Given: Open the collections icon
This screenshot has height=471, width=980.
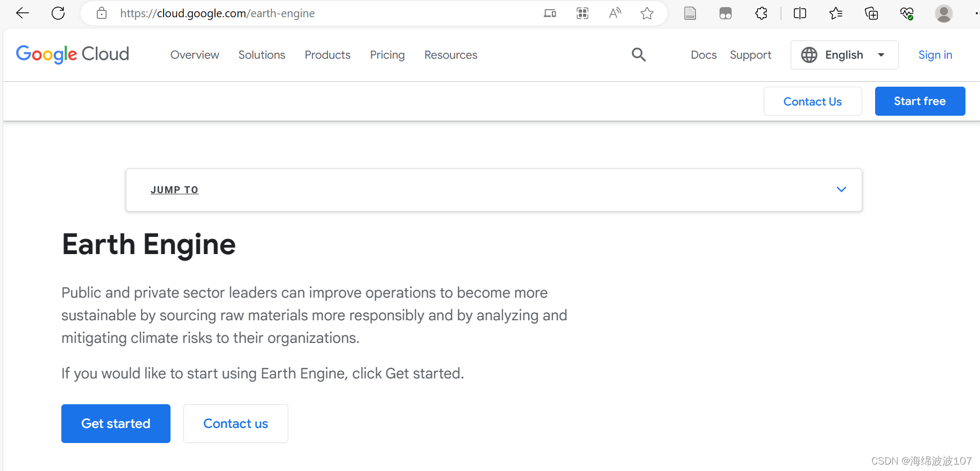Looking at the screenshot, I should (x=871, y=13).
